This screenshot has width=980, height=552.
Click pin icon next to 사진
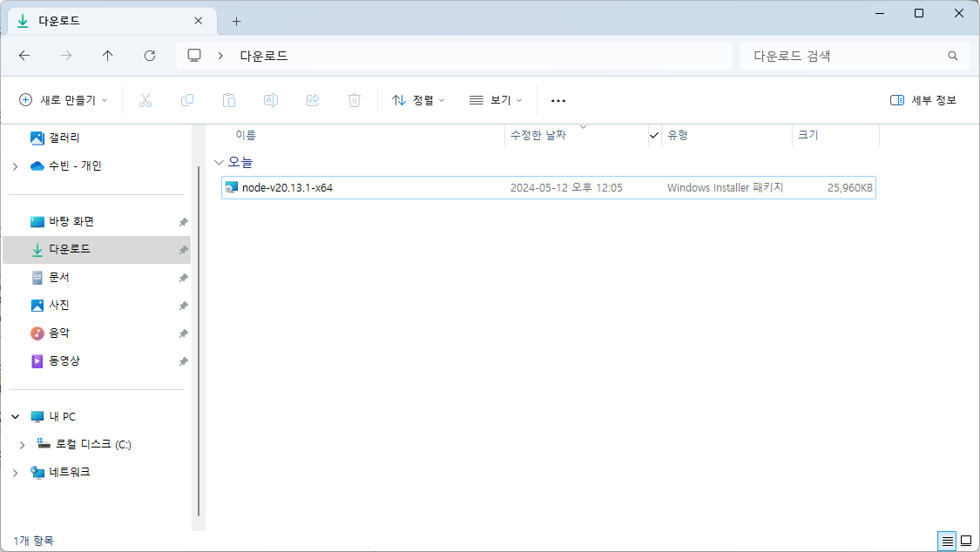coord(183,306)
